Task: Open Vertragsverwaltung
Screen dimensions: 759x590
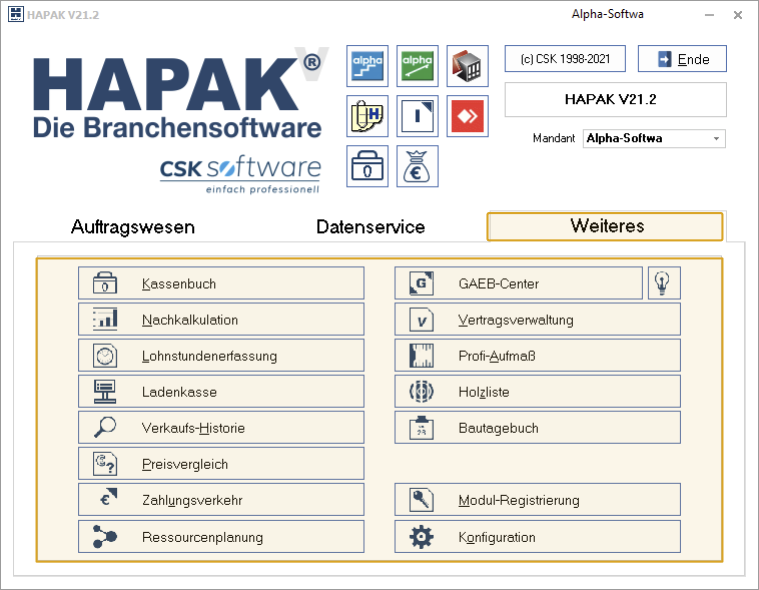Action: point(537,319)
